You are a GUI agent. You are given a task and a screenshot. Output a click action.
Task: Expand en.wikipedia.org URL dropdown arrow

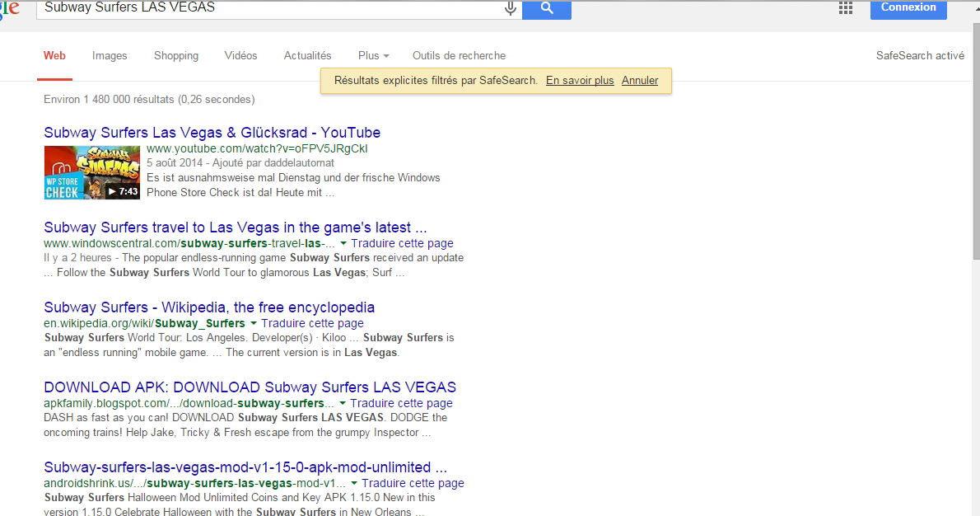253,323
